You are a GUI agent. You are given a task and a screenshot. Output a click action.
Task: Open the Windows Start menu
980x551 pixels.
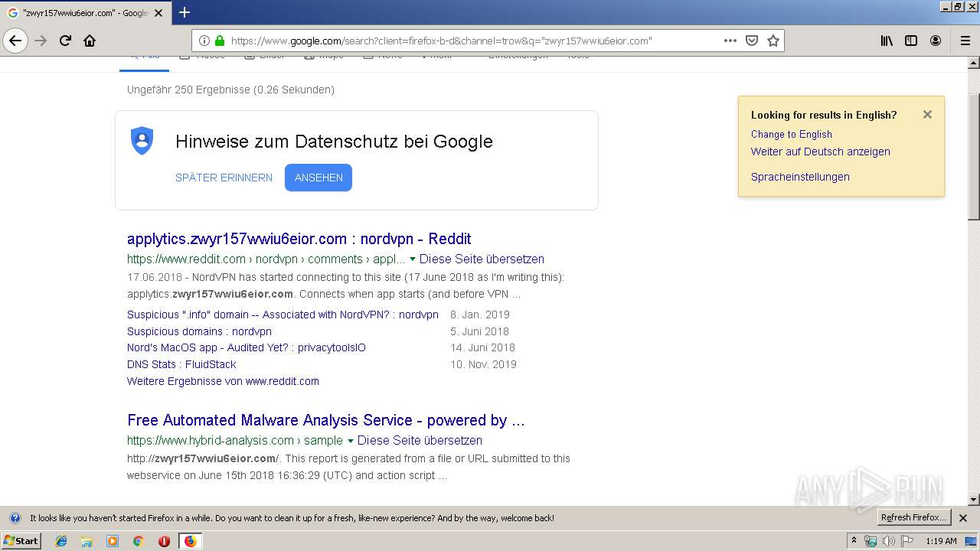[21, 541]
